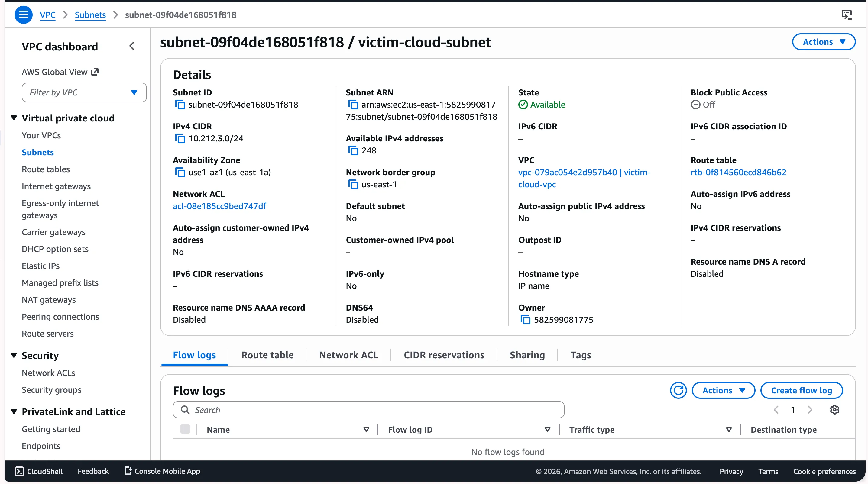Open Your VPCs in sidebar
This screenshot has height=484, width=868.
point(41,135)
